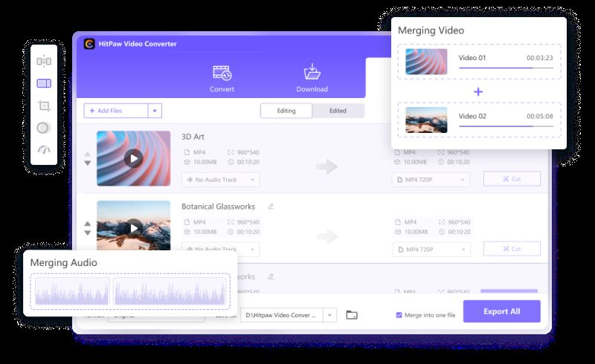
Task: Click the second waveform in Merging Audio
Action: 170,291
